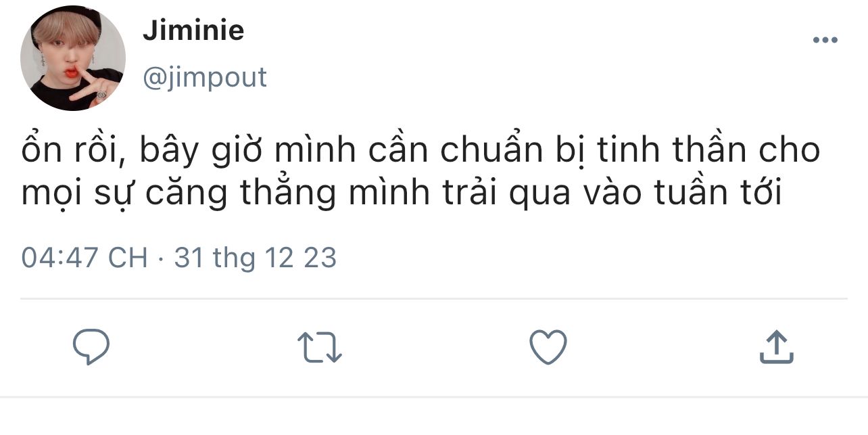Screen dimensions: 868x435
Task: Open the reply speech bubble icon
Action: pyautogui.click(x=91, y=346)
